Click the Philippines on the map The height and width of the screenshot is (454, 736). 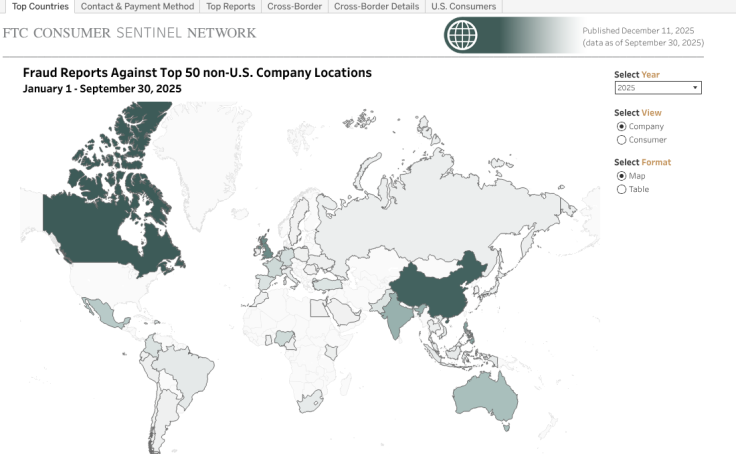(468, 335)
